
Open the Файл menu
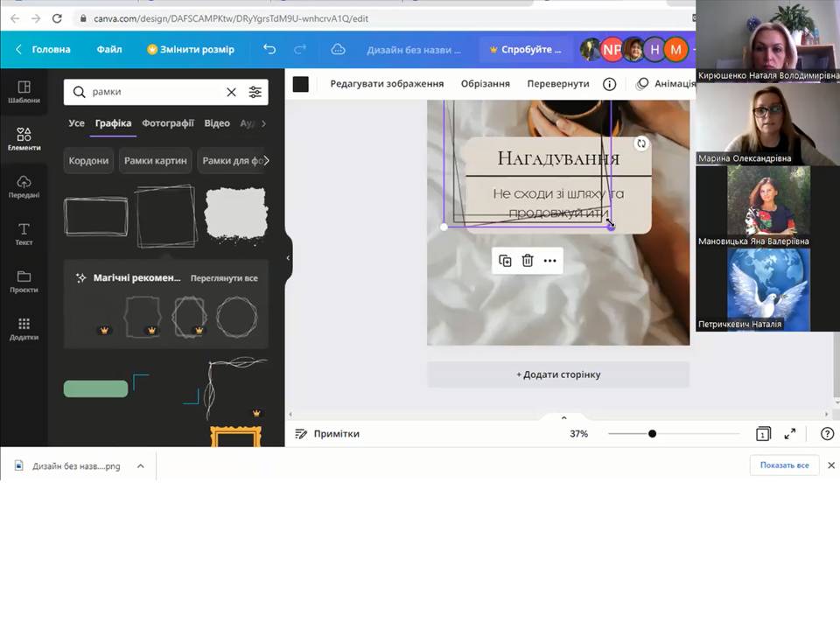tap(109, 49)
